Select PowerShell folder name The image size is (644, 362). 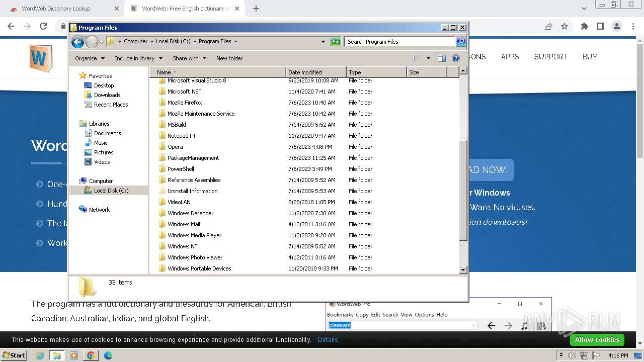tap(181, 169)
